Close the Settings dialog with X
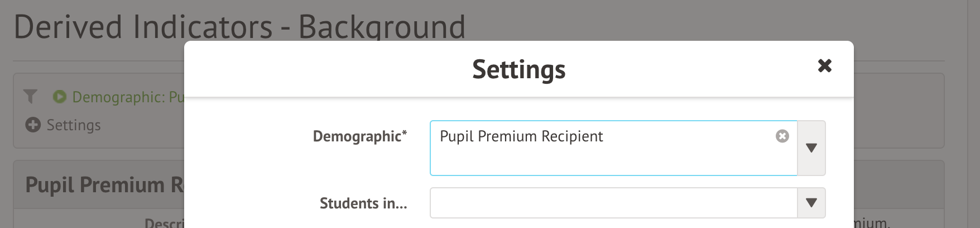 click(824, 66)
